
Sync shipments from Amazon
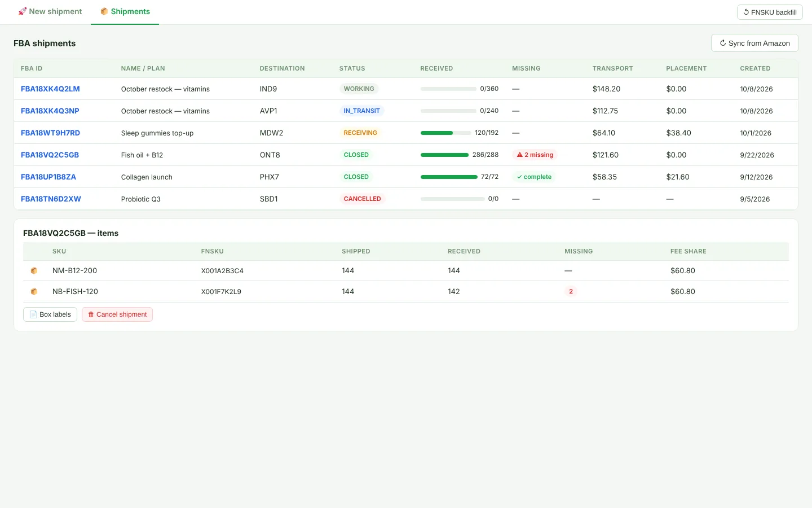754,43
